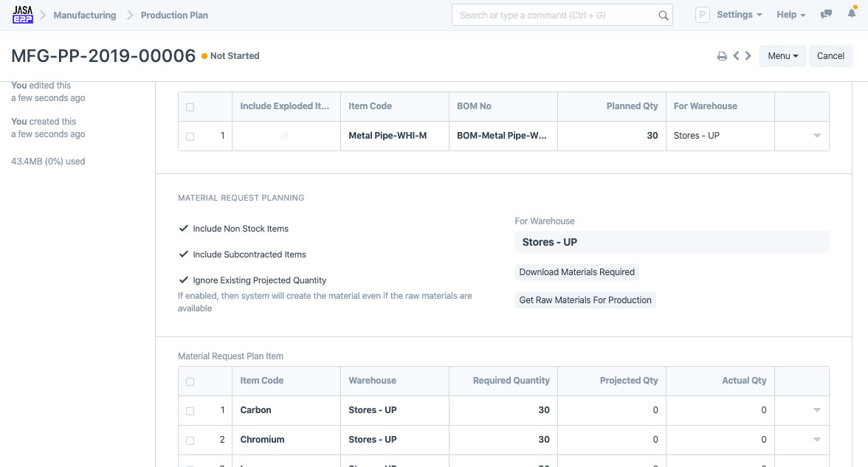Viewport: 868px width, 467px height.
Task: Click the P user avatar icon
Action: click(702, 15)
